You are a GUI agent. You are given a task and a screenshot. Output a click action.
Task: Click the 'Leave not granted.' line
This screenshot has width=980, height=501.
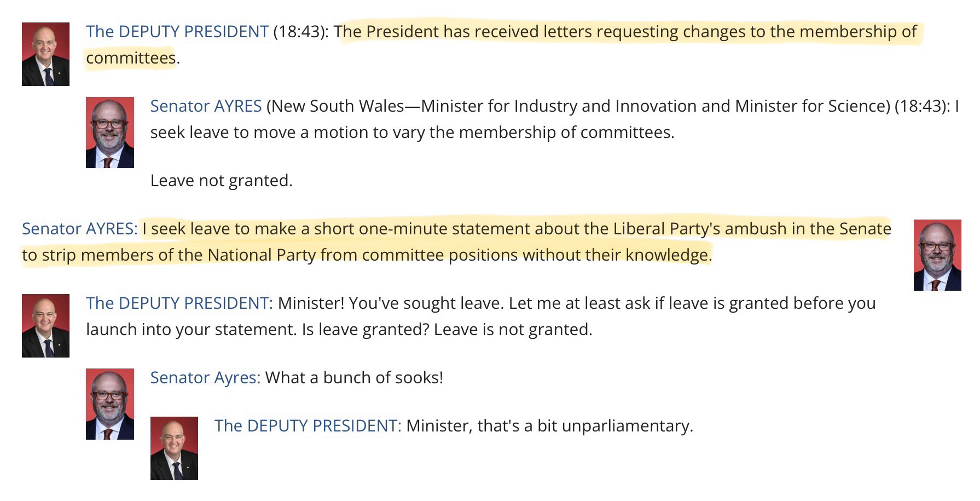pyautogui.click(x=221, y=181)
